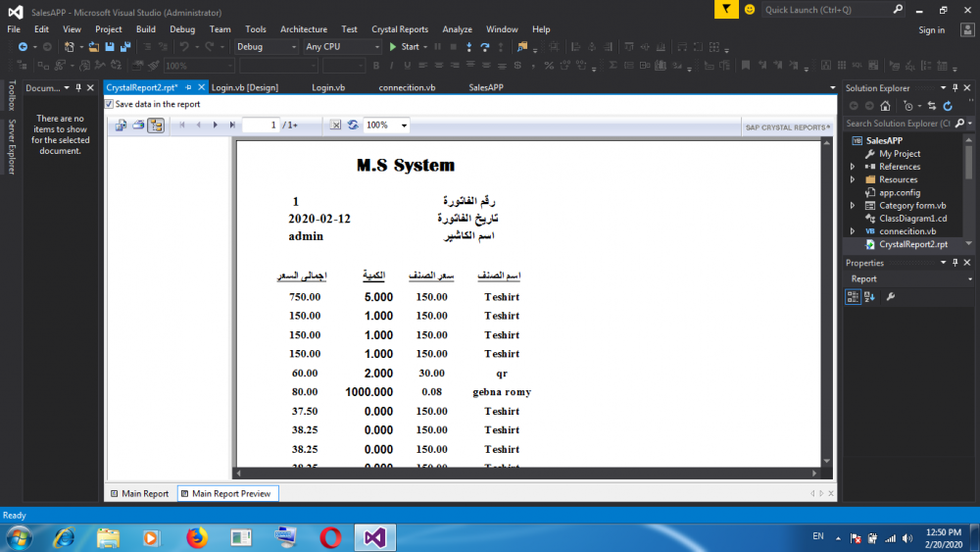
Task: Refresh the report data
Action: (353, 125)
